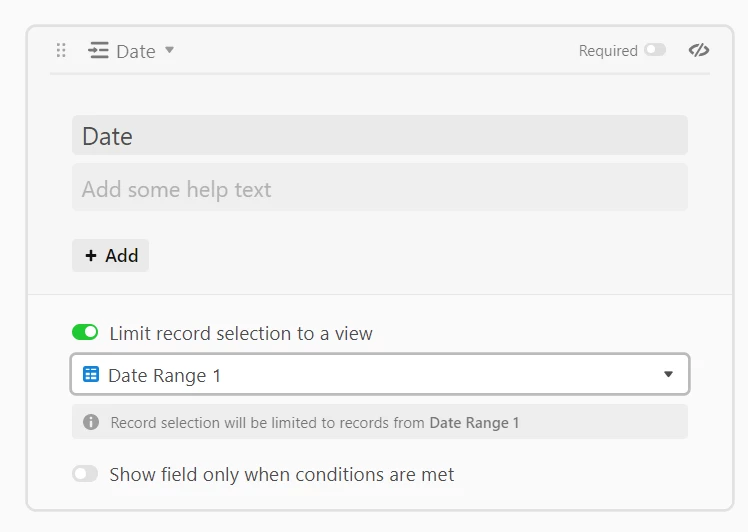This screenshot has width=748, height=532.
Task: Click the record selection limited notice
Action: tap(380, 422)
